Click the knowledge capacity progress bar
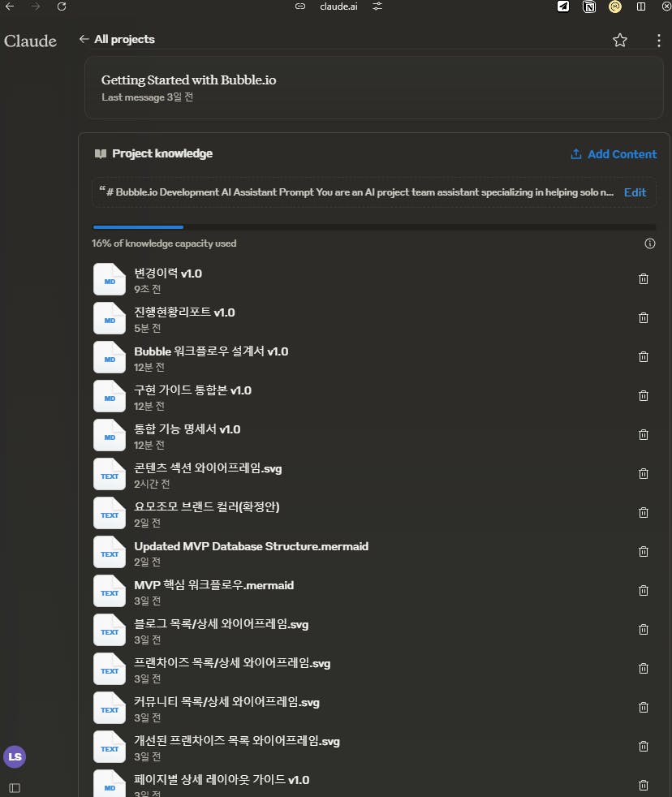The width and height of the screenshot is (672, 797). pyautogui.click(x=374, y=227)
